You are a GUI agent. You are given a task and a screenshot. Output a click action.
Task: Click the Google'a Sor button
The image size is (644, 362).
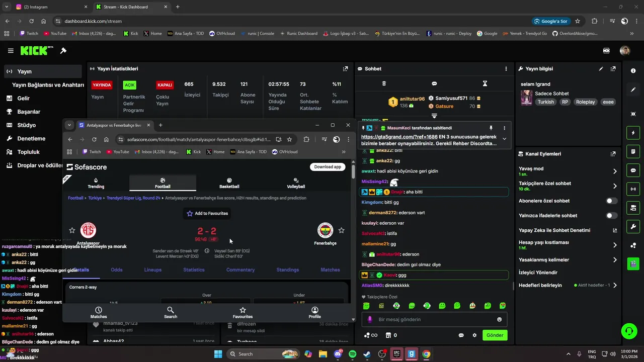coord(551,21)
